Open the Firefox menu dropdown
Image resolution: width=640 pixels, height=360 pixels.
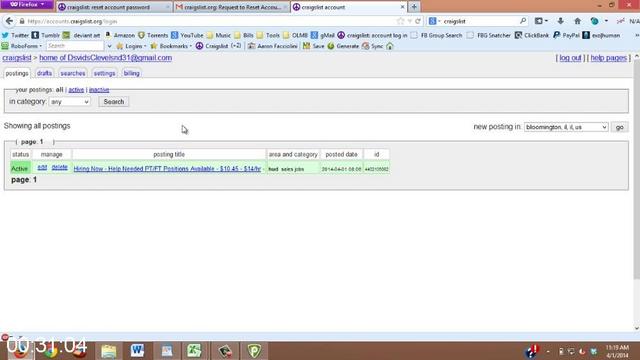tap(27, 4)
